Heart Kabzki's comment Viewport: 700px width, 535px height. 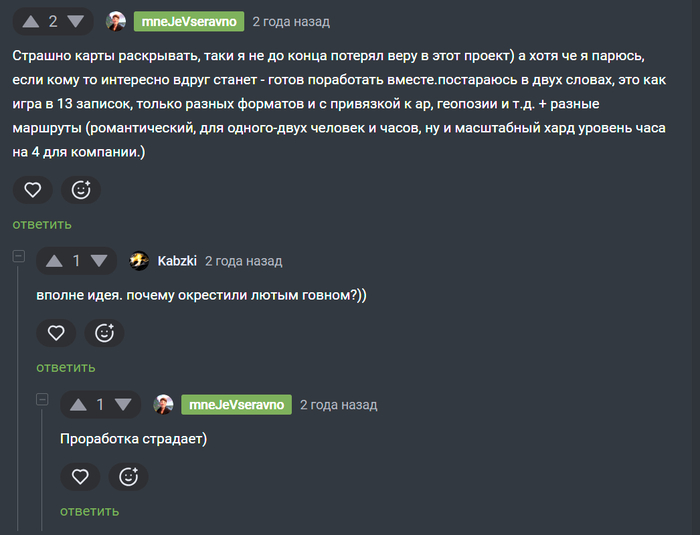click(56, 333)
